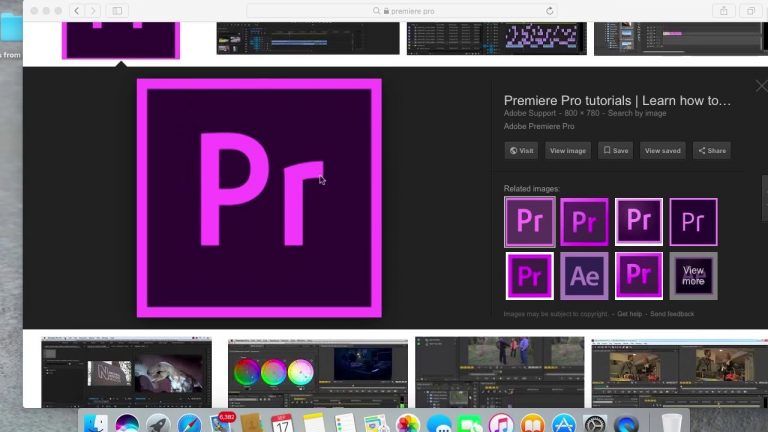The height and width of the screenshot is (432, 768).
Task: Toggle the Safari sidebar button
Action: (117, 11)
